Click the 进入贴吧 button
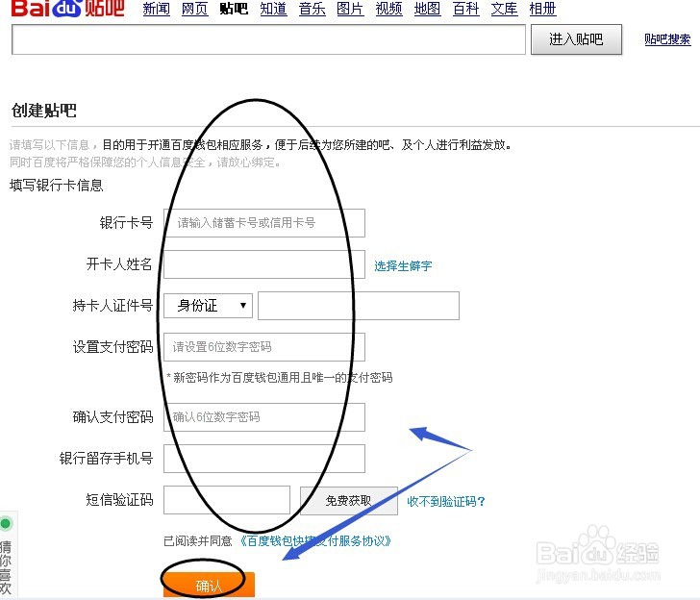700x600 pixels. pyautogui.click(x=576, y=39)
